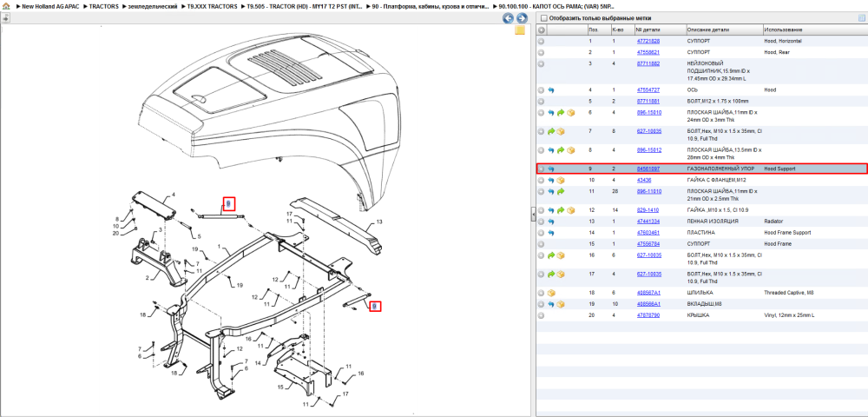Click the box icon for part 408567A1
This screenshot has width=868, height=417.
pos(551,293)
